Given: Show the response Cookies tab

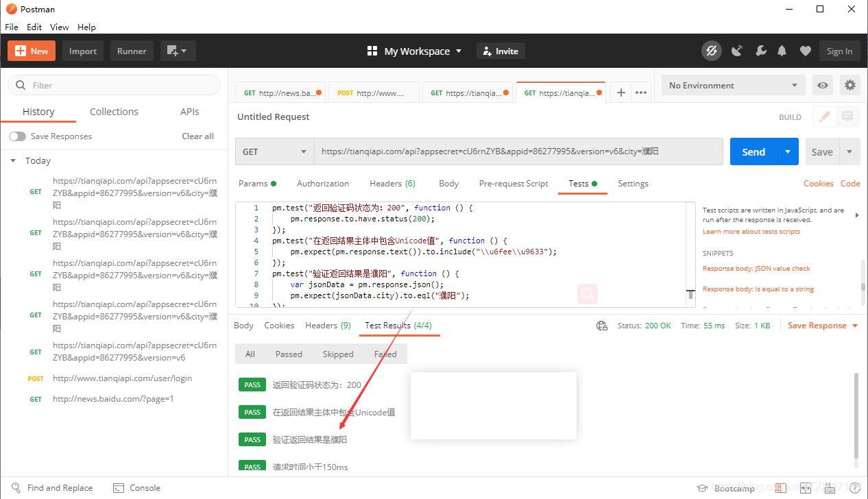Looking at the screenshot, I should coord(279,326).
